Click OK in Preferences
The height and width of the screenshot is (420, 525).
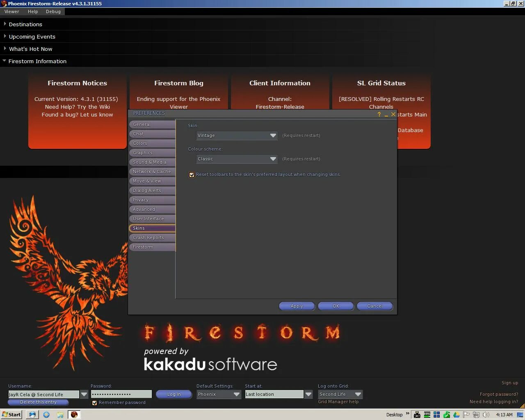pyautogui.click(x=336, y=306)
